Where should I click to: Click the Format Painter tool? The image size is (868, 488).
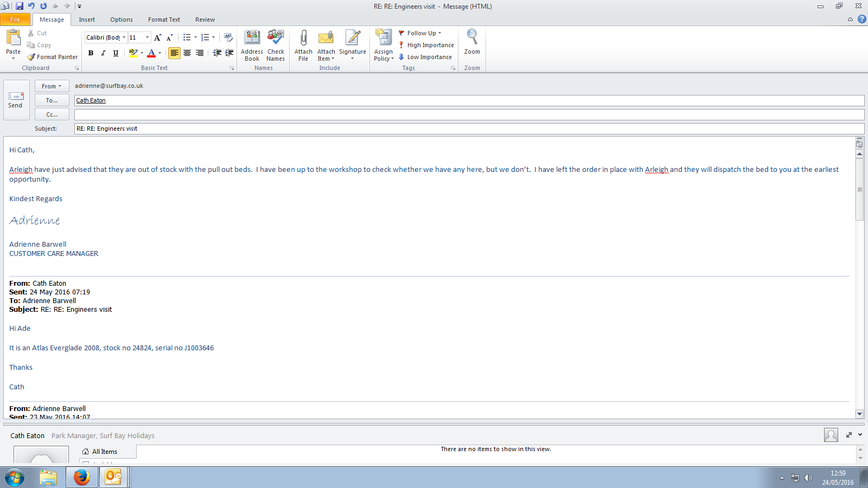coord(53,57)
